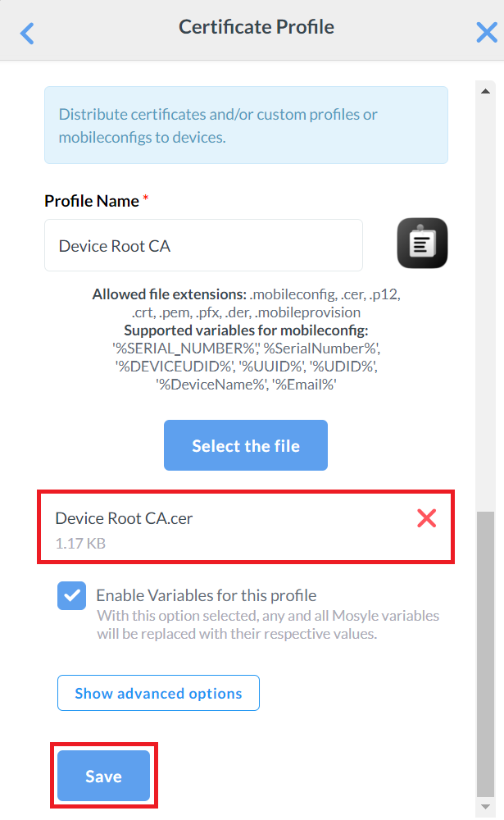Click the scrollbar down arrow
Image resolution: width=504 pixels, height=820 pixels.
pyautogui.click(x=484, y=808)
